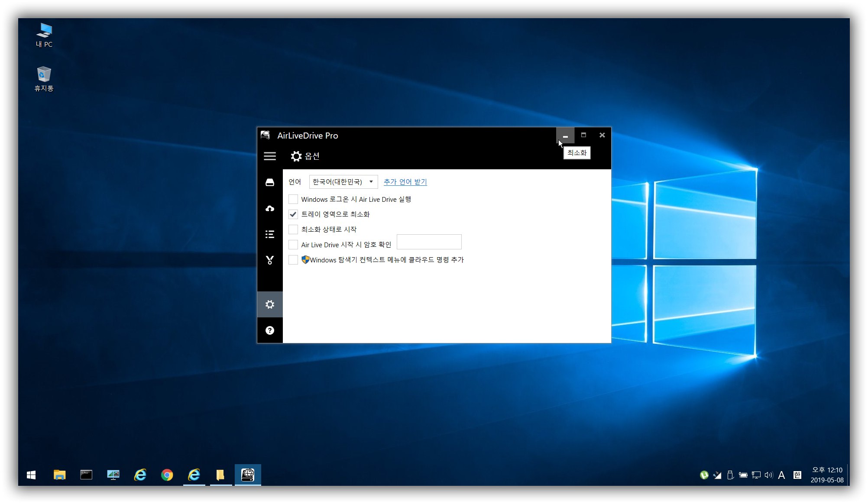Enable 최소화 상태로 시작 checkbox
Screen dimensions: 868x504
(293, 229)
